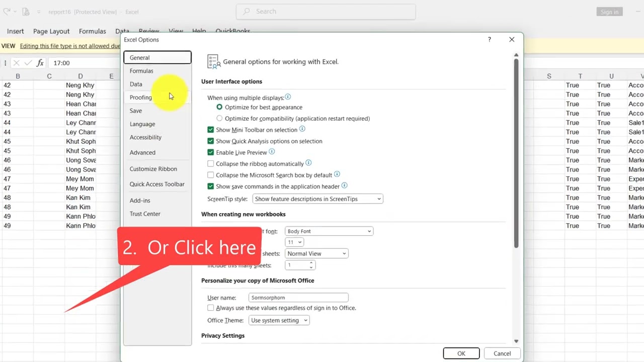Enable Collapse the ribbon automatically
This screenshot has width=644, height=362.
(211, 164)
